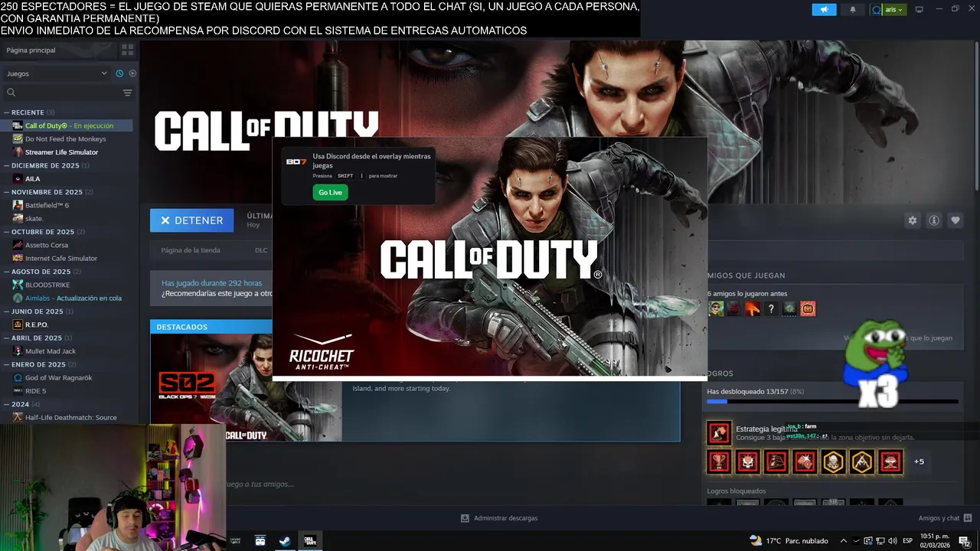Open Windows notification center icon
This screenshot has width=980, height=551.
(964, 541)
